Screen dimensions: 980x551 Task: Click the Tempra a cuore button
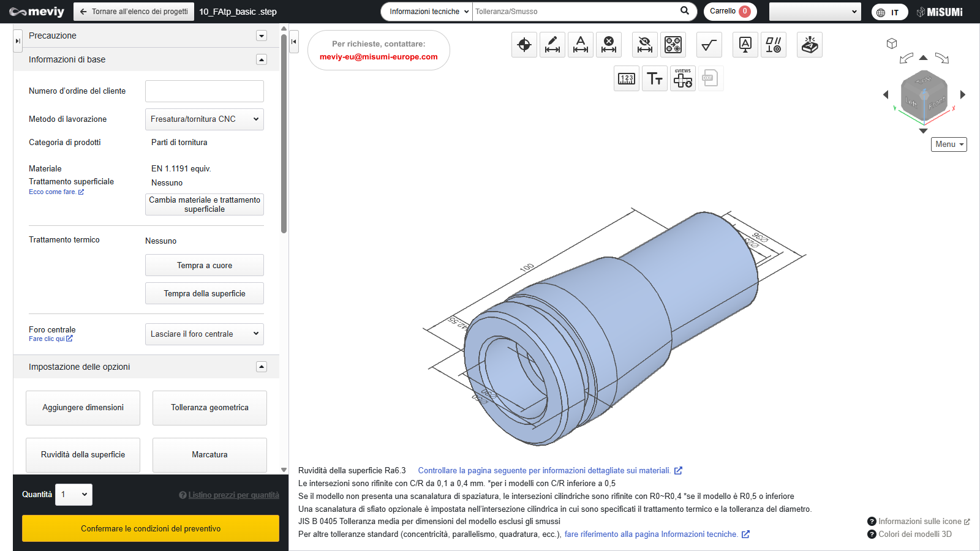tap(204, 266)
